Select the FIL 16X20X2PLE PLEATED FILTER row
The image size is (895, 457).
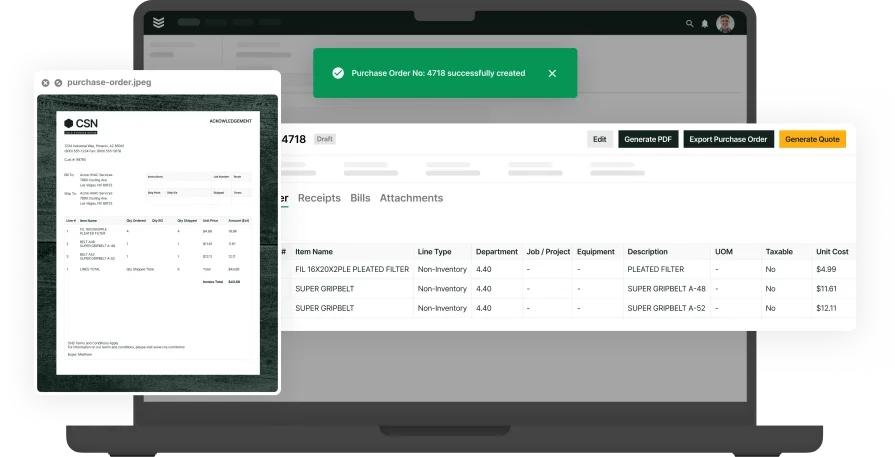(x=351, y=269)
